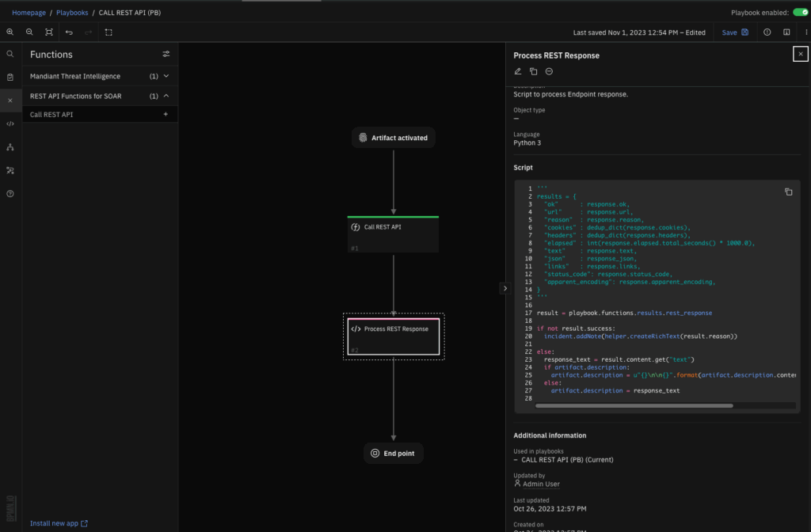Copy the script using the clipboard icon
The image size is (811, 532).
click(x=788, y=192)
